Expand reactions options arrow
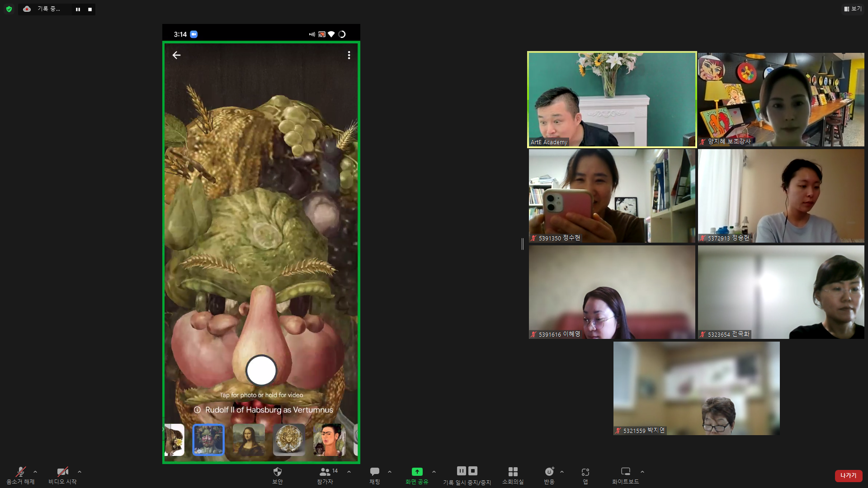 pyautogui.click(x=562, y=472)
